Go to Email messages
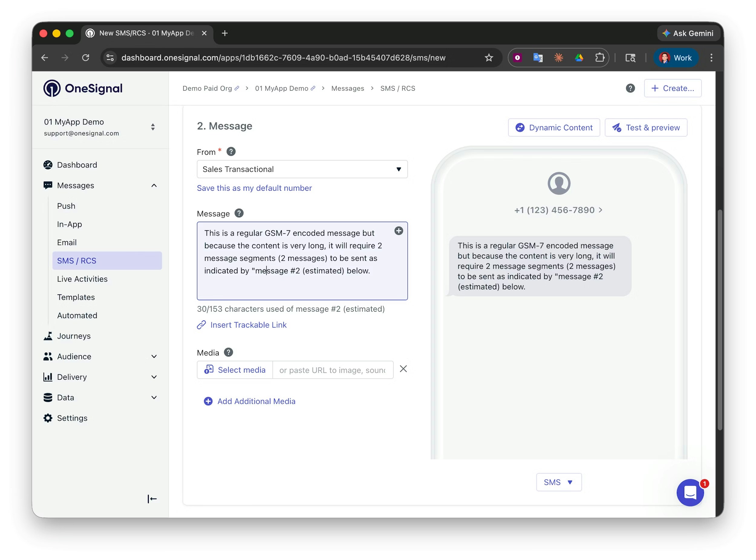The width and height of the screenshot is (756, 560). click(x=67, y=243)
